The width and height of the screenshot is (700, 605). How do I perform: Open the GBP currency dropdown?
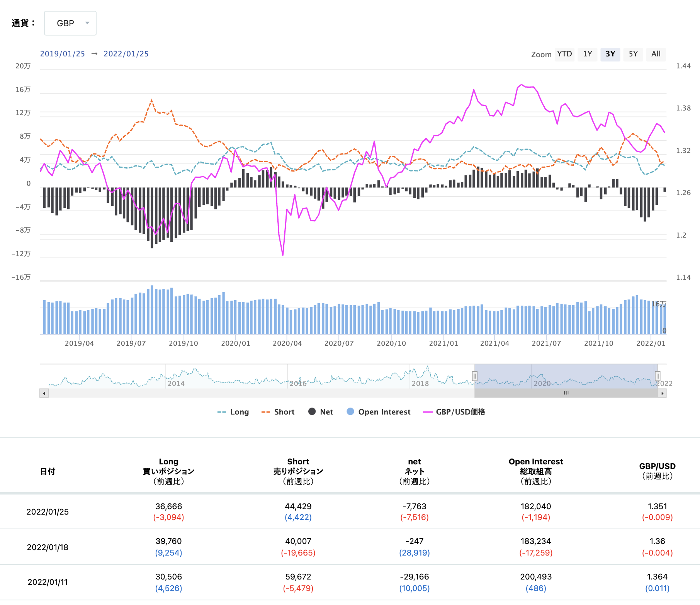pyautogui.click(x=70, y=23)
